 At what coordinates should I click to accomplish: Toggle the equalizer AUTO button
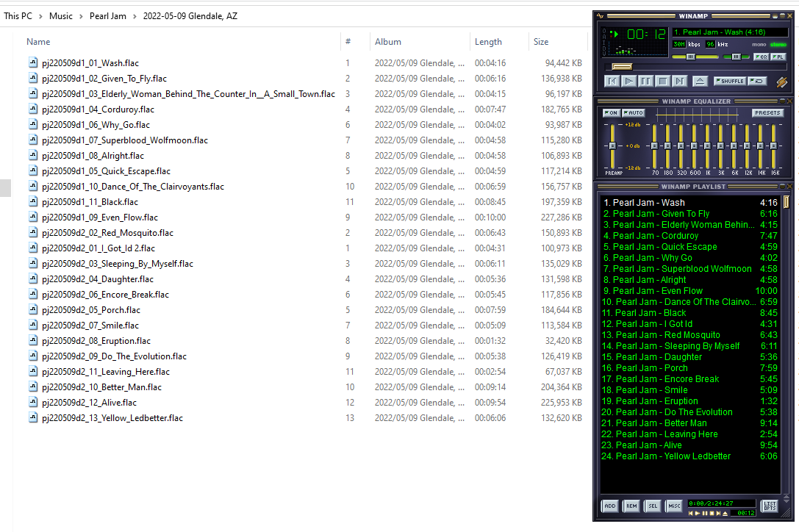(x=633, y=112)
